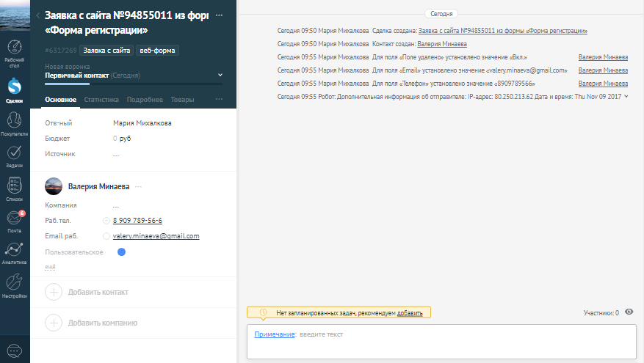
Task: Toggle the Пользовательское blue switch
Action: click(x=122, y=252)
